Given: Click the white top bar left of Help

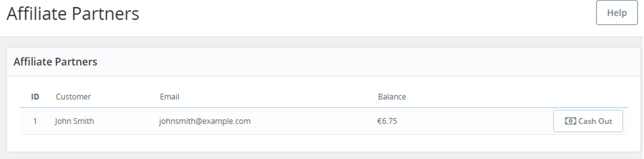Looking at the screenshot, I should click(364, 13).
